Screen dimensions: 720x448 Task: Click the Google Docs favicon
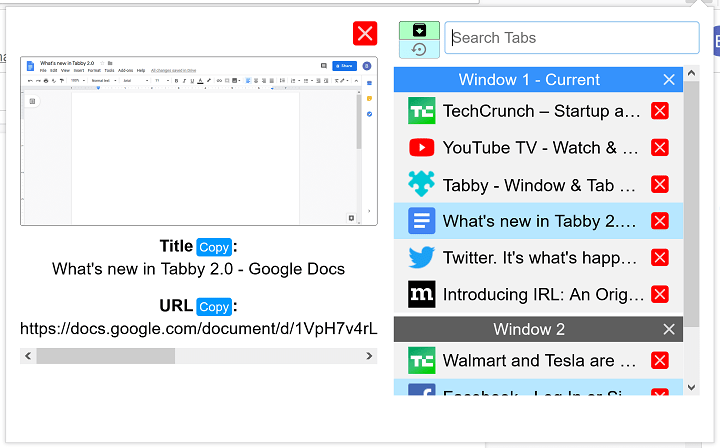[422, 221]
